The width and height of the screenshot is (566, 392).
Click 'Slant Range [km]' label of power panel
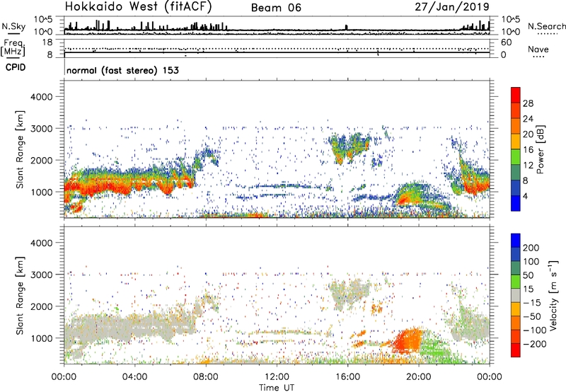click(21, 149)
